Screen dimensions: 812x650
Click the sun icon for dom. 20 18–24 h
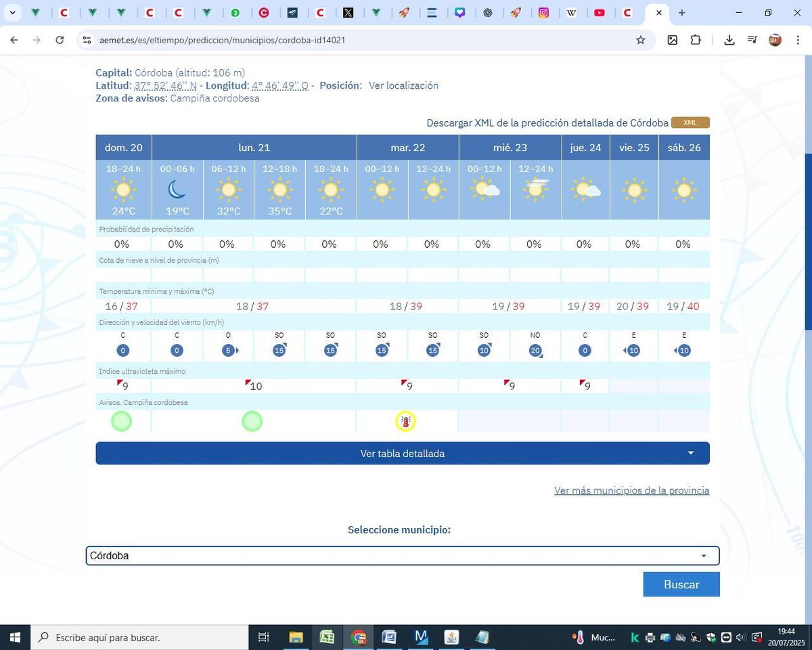123,189
